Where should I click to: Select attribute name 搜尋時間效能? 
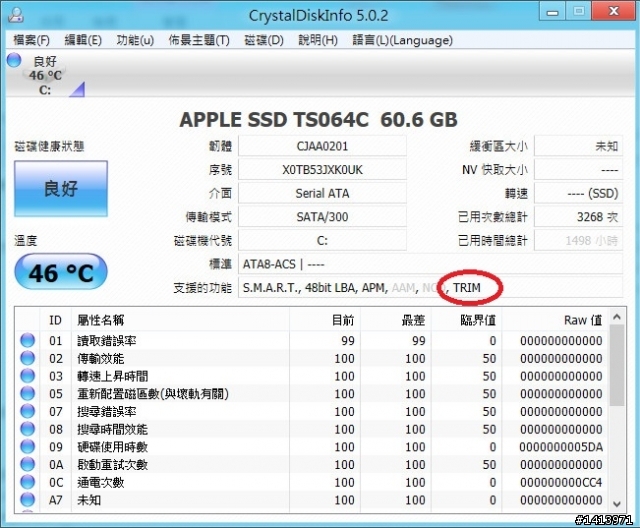pyautogui.click(x=113, y=429)
